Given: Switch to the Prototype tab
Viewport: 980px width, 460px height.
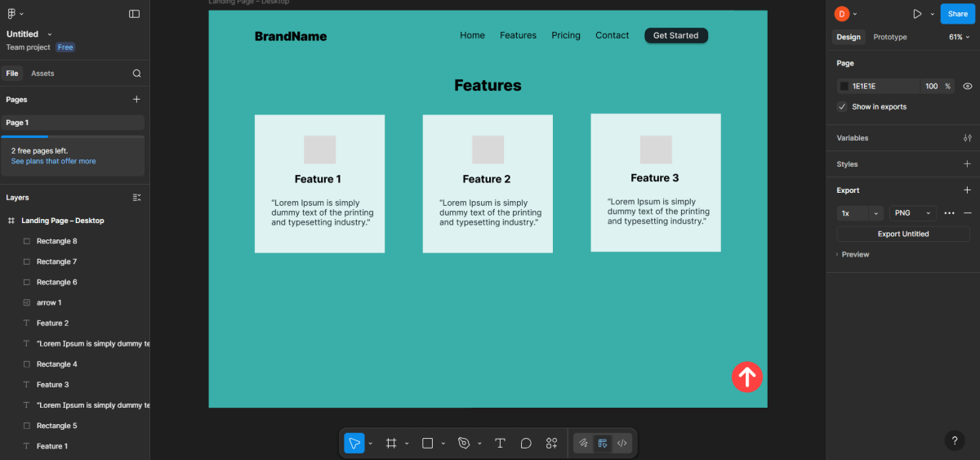Looking at the screenshot, I should 889,37.
